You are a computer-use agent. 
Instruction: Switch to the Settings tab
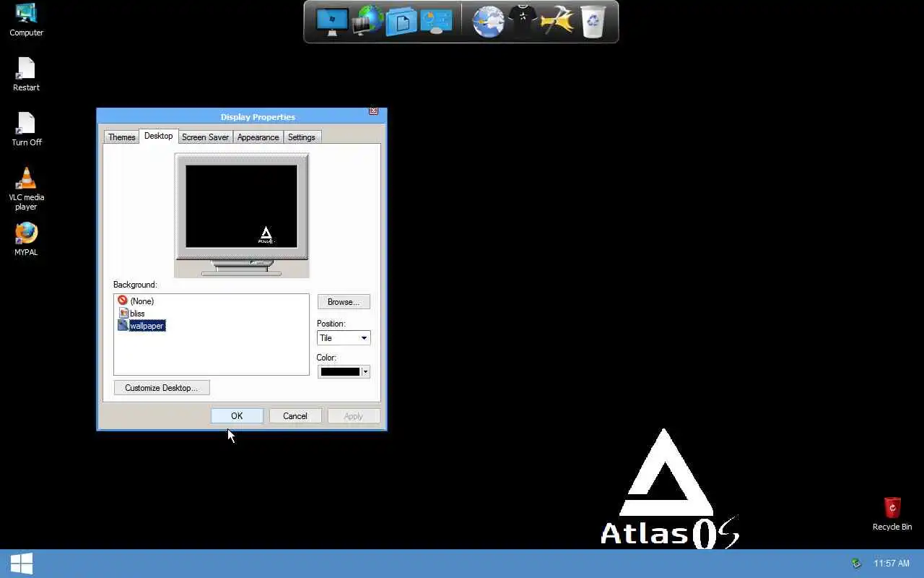coord(301,137)
